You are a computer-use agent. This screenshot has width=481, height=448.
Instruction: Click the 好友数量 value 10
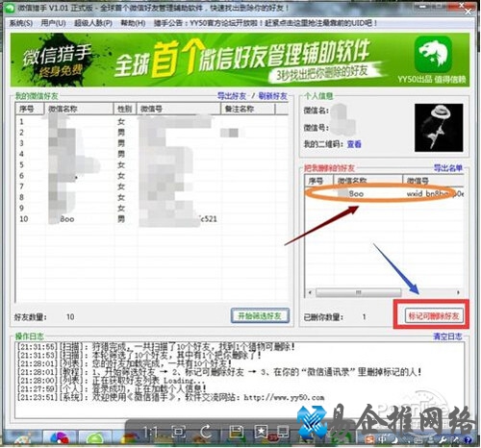pos(70,317)
